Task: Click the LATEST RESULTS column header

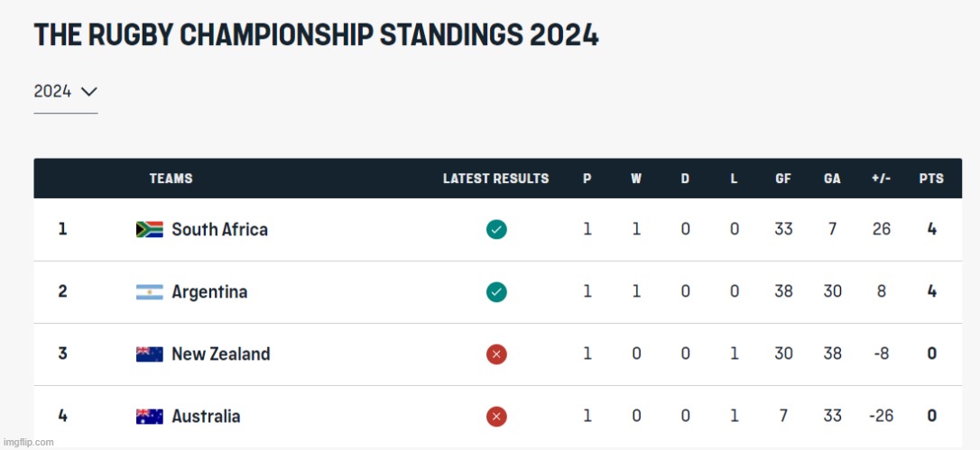Action: tap(495, 179)
